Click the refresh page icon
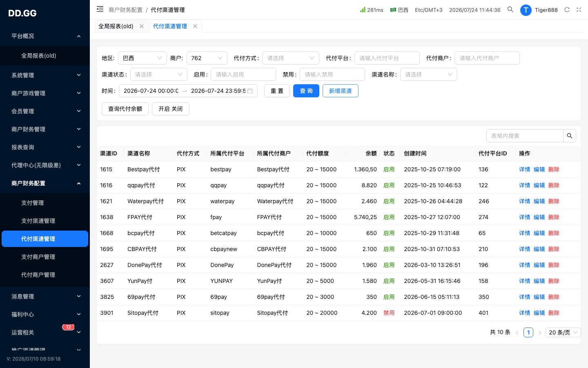This screenshot has height=368, width=588. [567, 10]
